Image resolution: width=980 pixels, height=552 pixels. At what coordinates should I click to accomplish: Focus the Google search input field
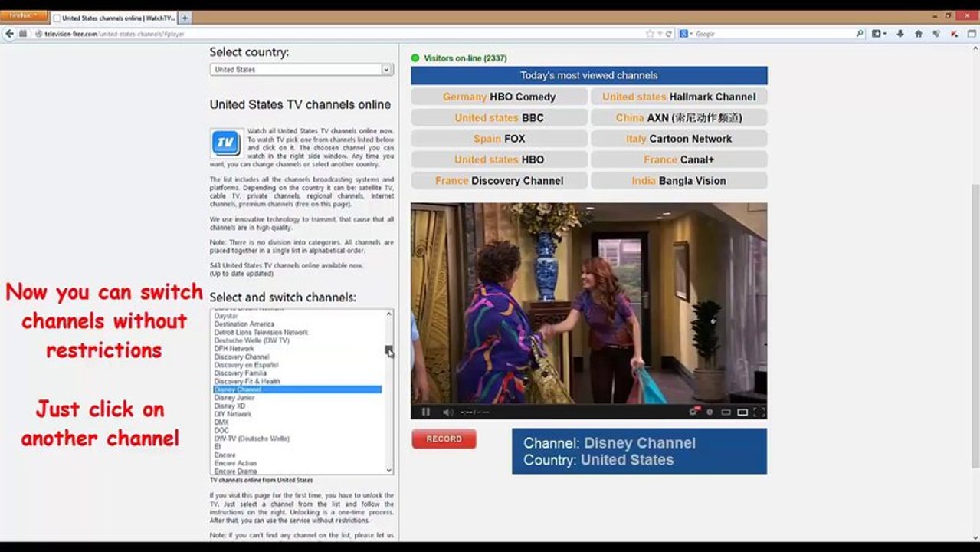pyautogui.click(x=774, y=34)
